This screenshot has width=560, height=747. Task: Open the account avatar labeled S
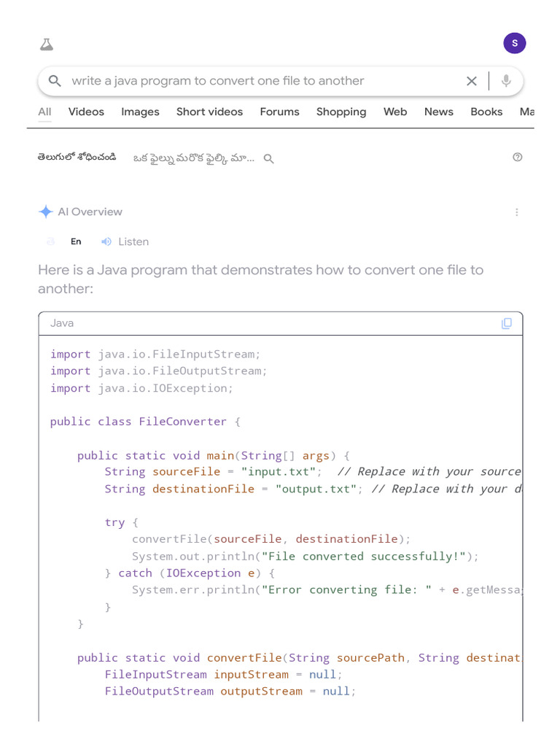pyautogui.click(x=514, y=43)
